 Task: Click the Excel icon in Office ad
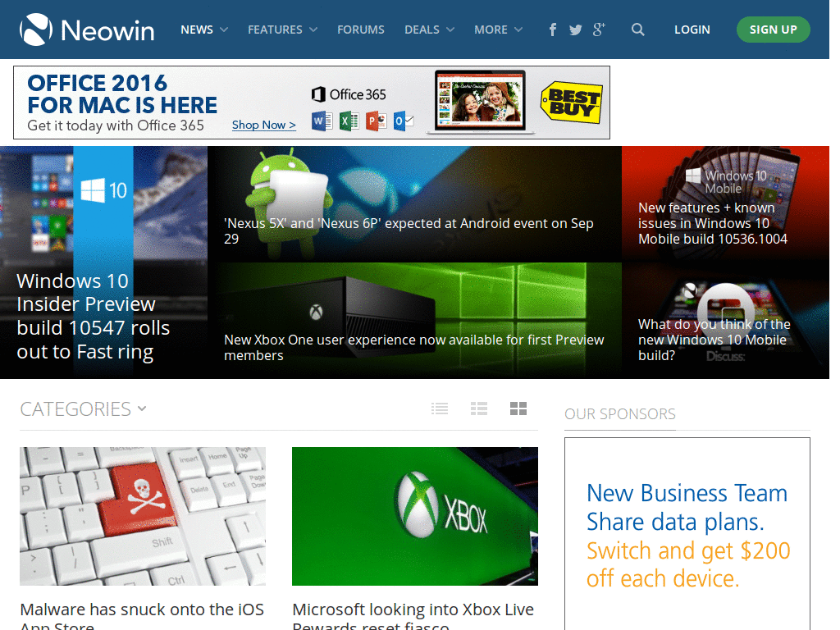tap(349, 121)
